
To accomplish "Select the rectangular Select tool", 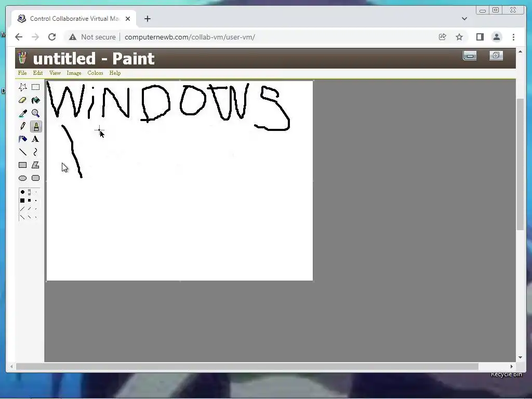I will tap(36, 87).
